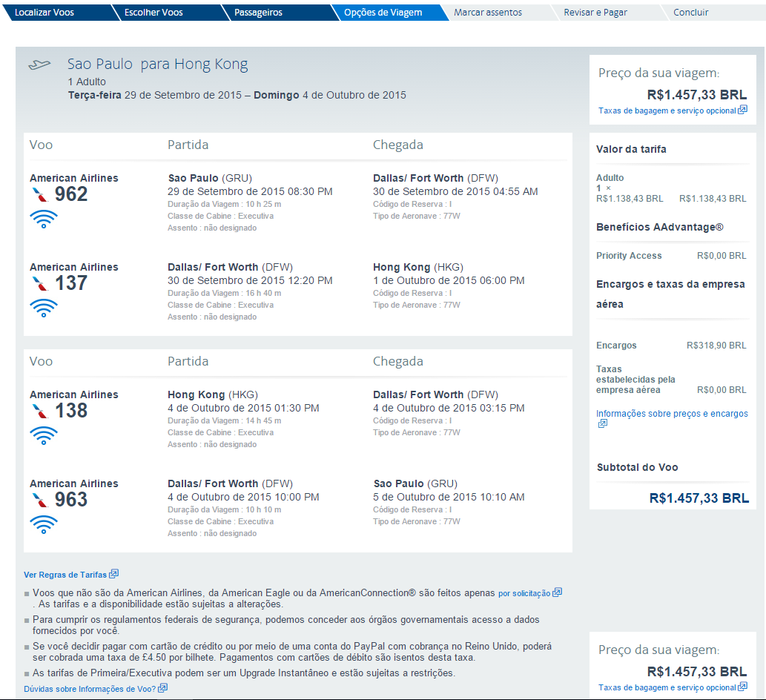
Task: Click American Airlines logo beside flight 137
Action: (40, 283)
